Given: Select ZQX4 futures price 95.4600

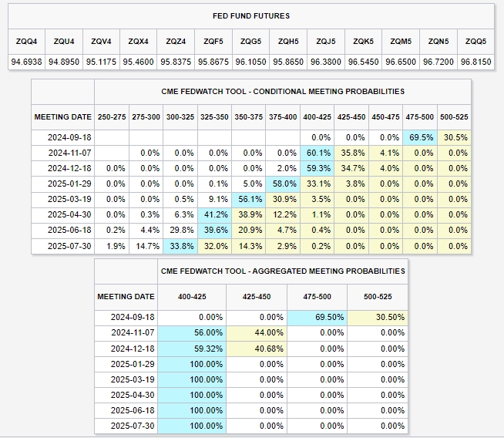Looking at the screenshot, I should point(138,62).
